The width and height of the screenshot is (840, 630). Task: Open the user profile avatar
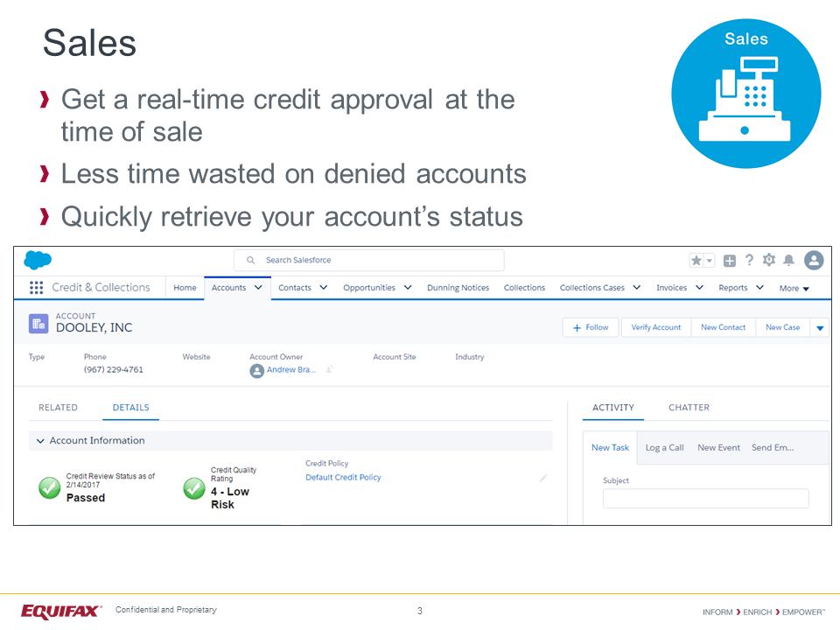tap(814, 260)
